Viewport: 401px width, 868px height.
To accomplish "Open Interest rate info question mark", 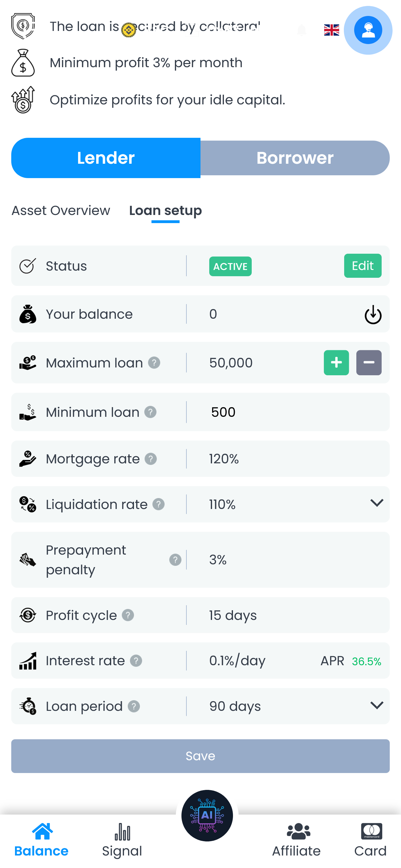I will click(136, 661).
